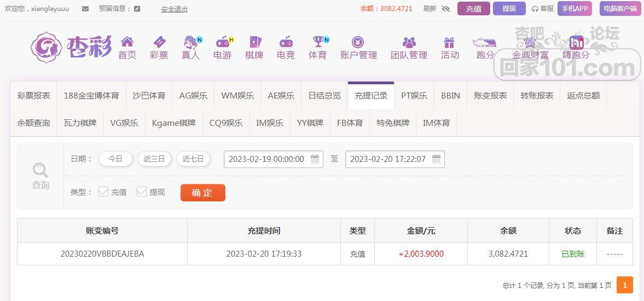Click the 刷新 refresh balance link

coord(430,9)
